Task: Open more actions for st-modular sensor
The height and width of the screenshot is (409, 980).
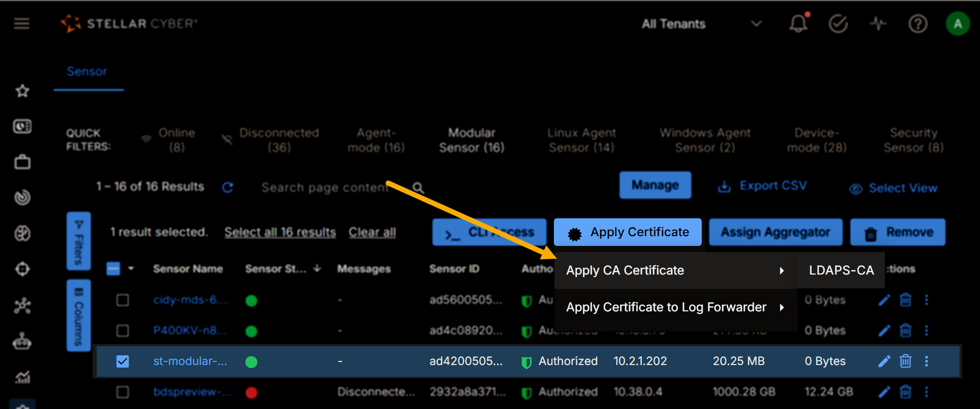Action: pyautogui.click(x=926, y=361)
